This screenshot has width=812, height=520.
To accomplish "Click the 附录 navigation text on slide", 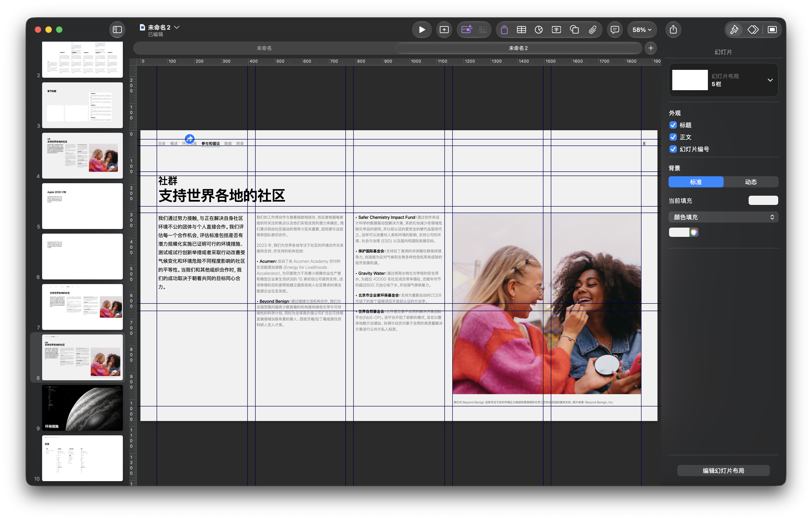I will point(240,144).
